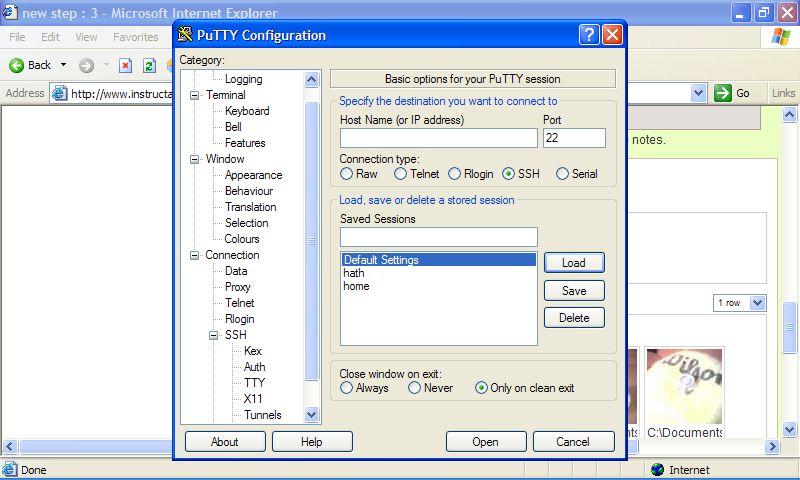Click the category tree vertical scrollbar thumb
Screen dimensions: 800x480
click(311, 241)
